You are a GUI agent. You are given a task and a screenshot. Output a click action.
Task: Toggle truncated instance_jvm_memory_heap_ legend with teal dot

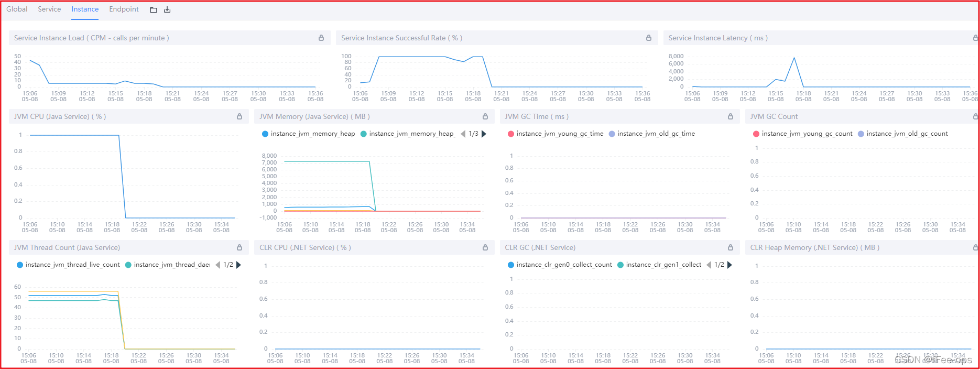coord(408,134)
